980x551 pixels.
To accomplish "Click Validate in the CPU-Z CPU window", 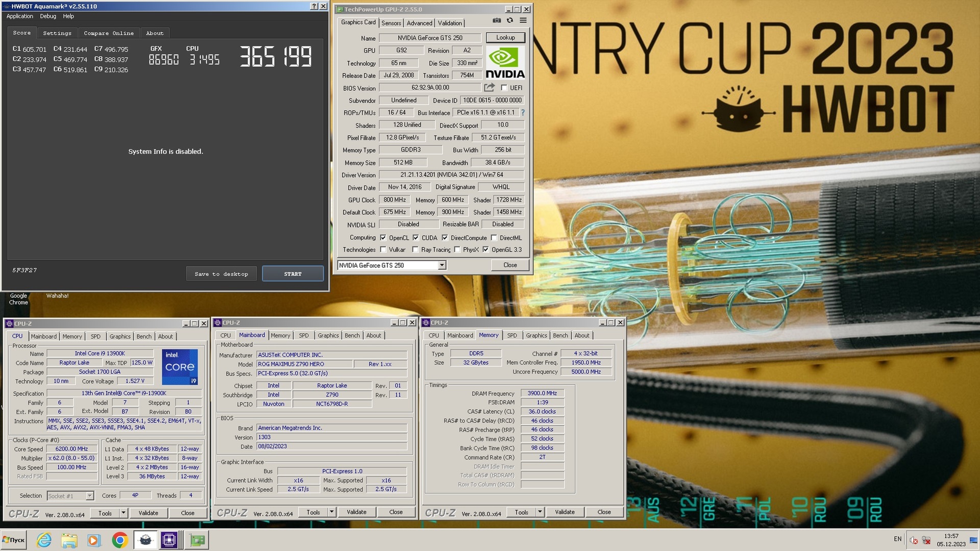I will coord(149,513).
